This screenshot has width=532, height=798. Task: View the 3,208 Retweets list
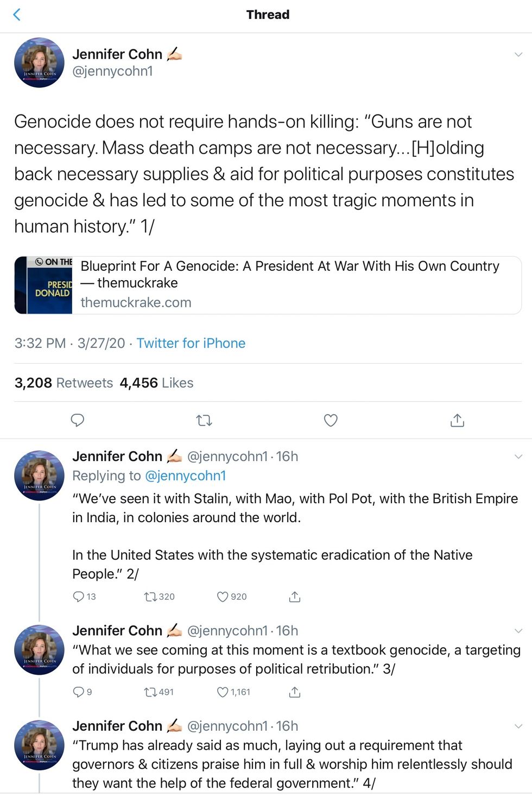pyautogui.click(x=64, y=383)
